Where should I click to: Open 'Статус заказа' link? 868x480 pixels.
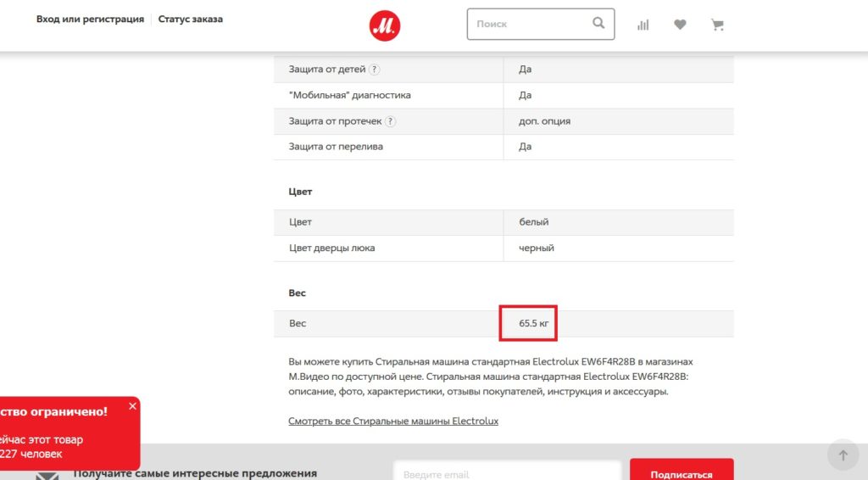click(191, 19)
